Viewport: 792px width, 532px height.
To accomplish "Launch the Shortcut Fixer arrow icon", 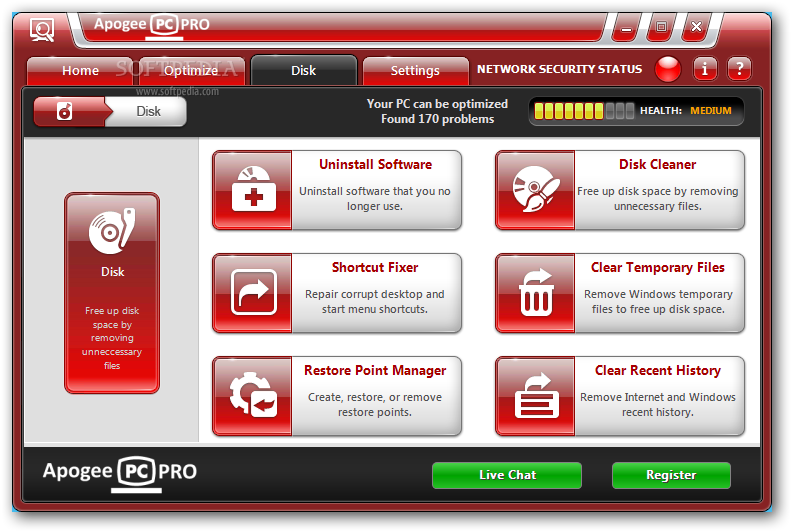I will point(253,293).
